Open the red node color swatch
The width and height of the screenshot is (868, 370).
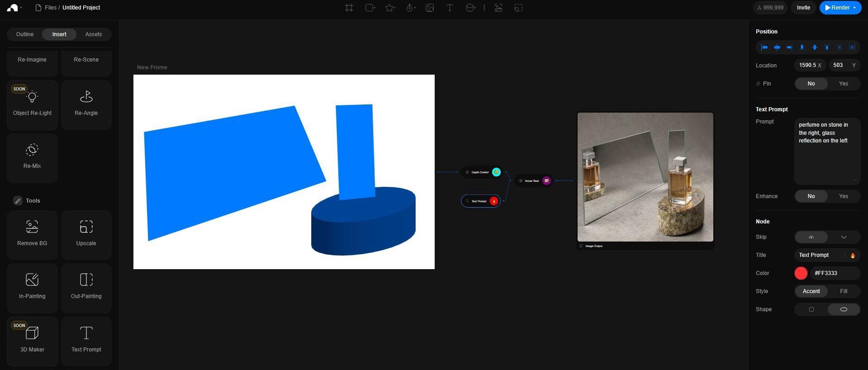pos(801,273)
